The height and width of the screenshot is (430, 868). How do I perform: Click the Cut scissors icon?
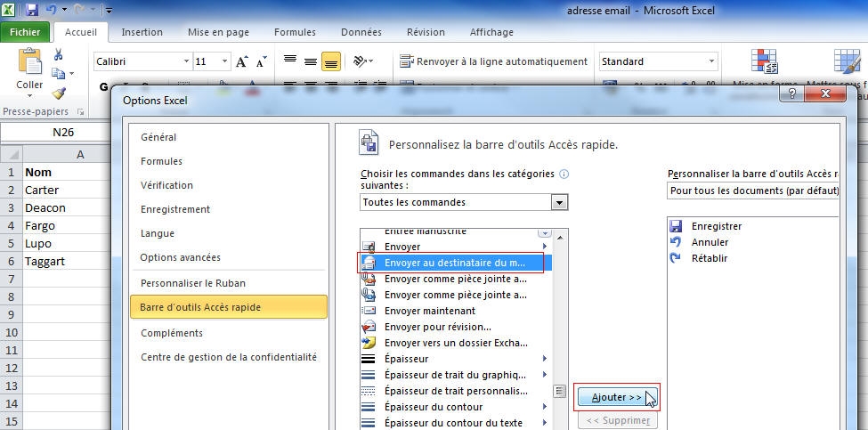(58, 54)
